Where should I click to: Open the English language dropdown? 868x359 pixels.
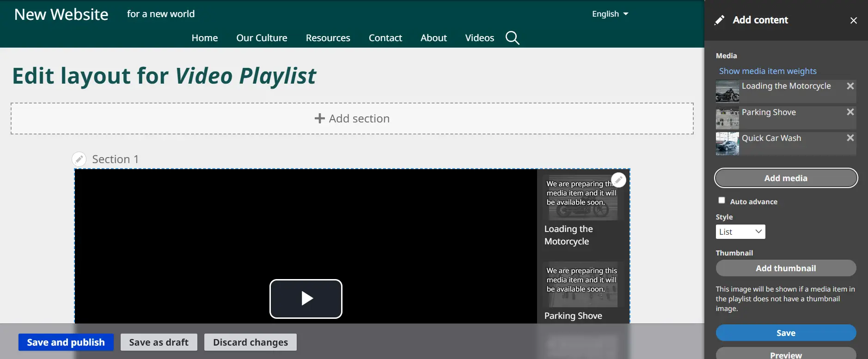point(610,14)
